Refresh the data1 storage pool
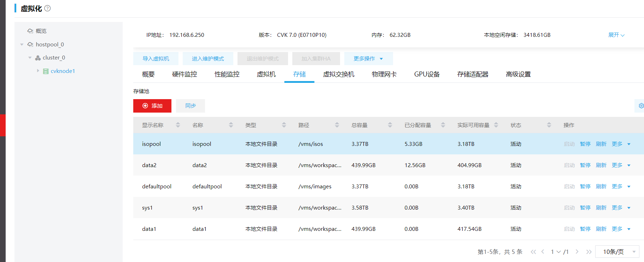This screenshot has height=262, width=644. point(601,229)
